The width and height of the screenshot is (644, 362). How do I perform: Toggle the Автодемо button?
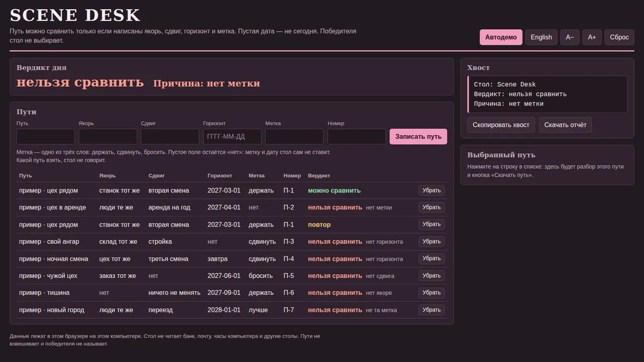click(501, 37)
